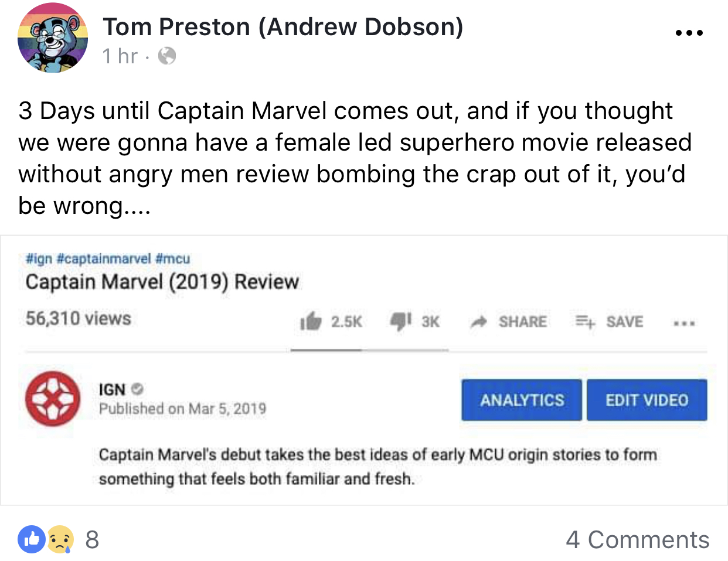Click the thumbs up like icon on video
This screenshot has height=561, width=728.
pyautogui.click(x=311, y=321)
